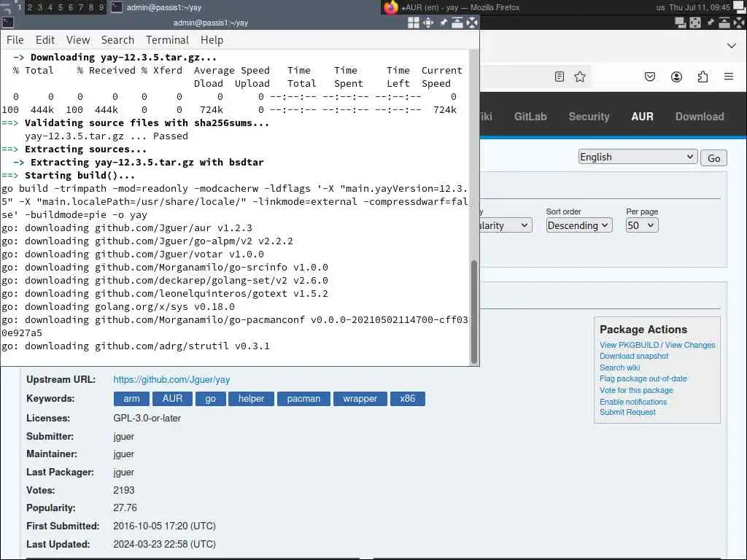This screenshot has width=747, height=560.
Task: Click the wrapper keyword tag
Action: 360,399
